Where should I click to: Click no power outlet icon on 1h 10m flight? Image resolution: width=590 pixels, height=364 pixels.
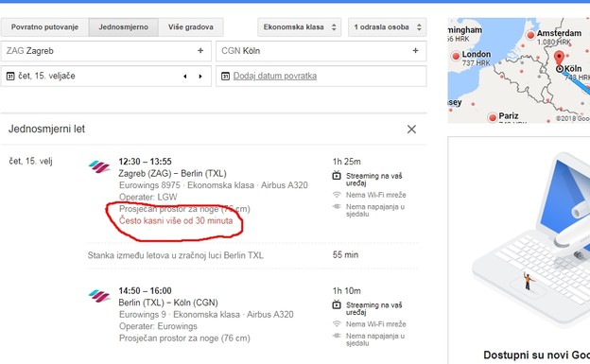pos(337,336)
